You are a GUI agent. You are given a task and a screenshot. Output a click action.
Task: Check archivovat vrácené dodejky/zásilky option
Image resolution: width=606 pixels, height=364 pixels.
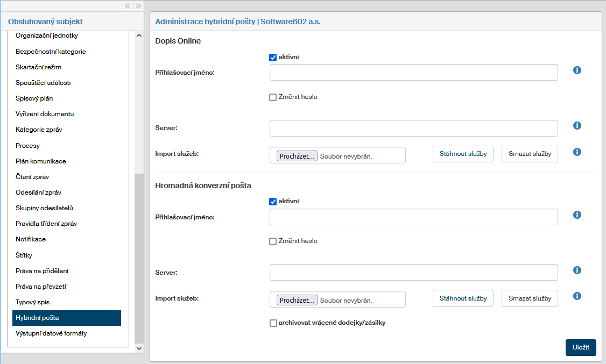click(273, 323)
